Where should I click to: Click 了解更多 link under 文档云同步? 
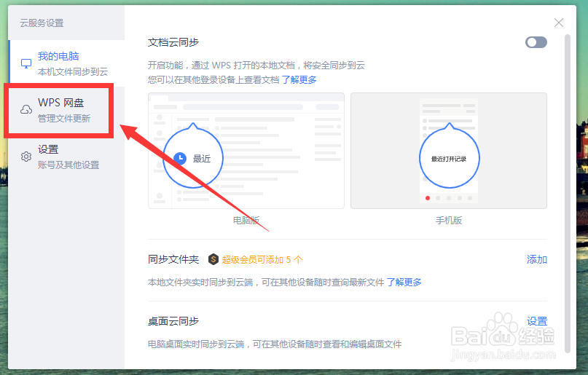(299, 80)
